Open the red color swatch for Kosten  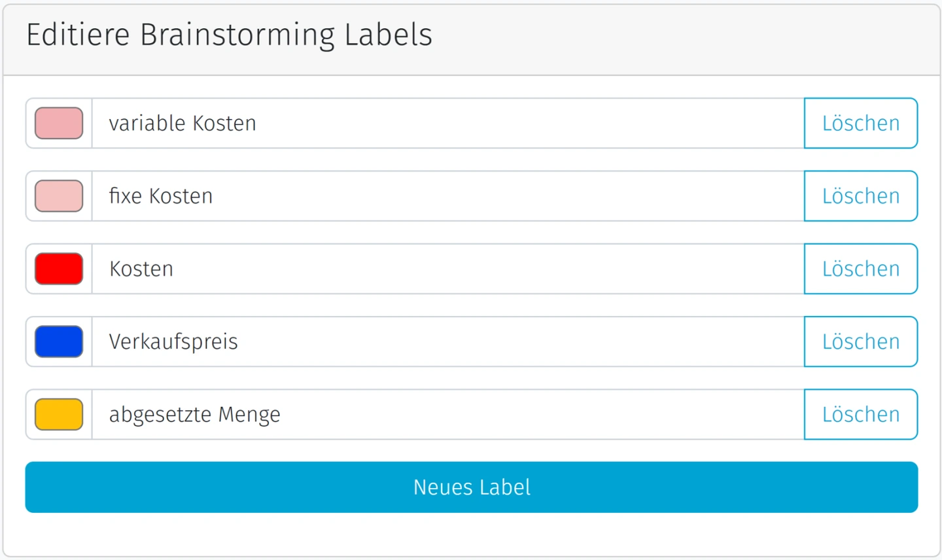[x=59, y=269]
